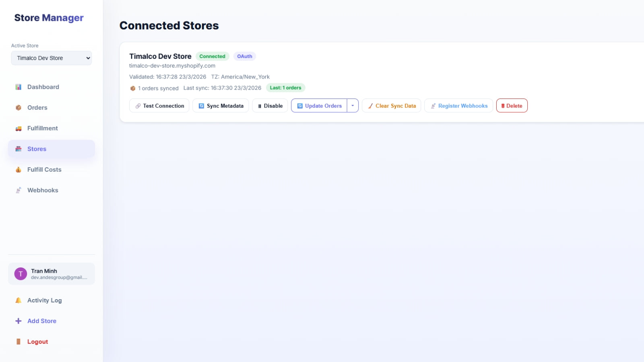Open the Stores menu item
The image size is (644, 362).
point(52,149)
